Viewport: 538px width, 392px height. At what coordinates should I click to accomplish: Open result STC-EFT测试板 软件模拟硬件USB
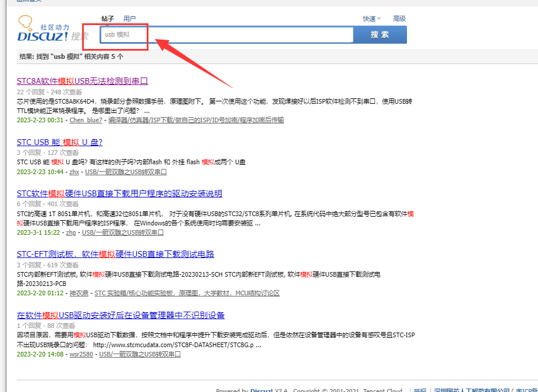[x=116, y=254]
